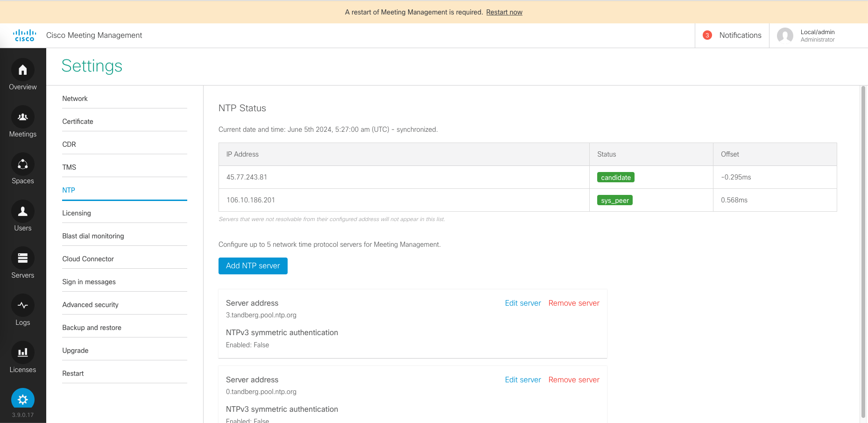Image resolution: width=868 pixels, height=423 pixels.
Task: Go to Meetings via sidebar icon
Action: [x=22, y=117]
